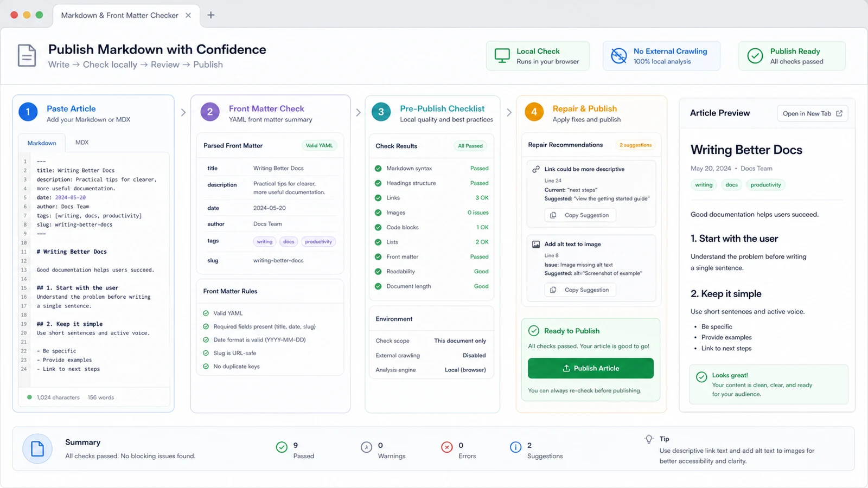
Task: Click the productivity tag chip in preview
Action: click(x=765, y=185)
